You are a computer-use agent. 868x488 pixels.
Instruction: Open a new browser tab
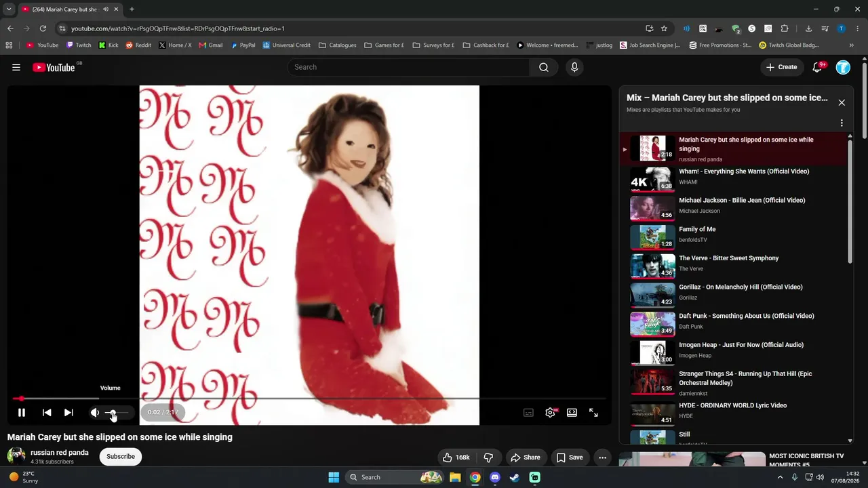132,9
